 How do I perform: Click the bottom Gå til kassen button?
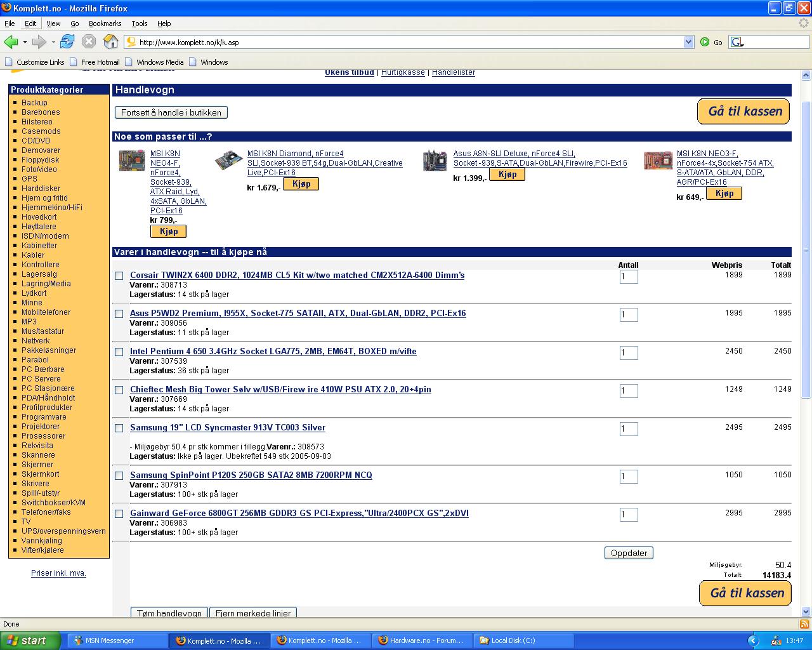point(746,593)
